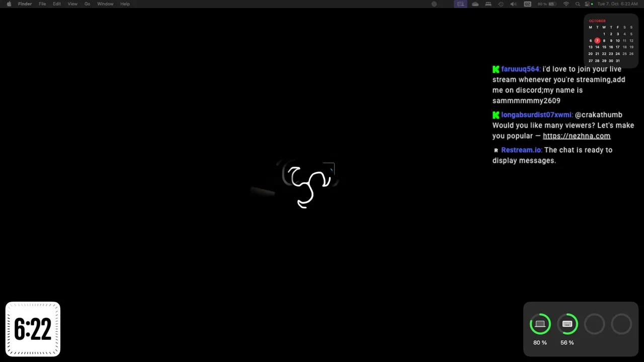This screenshot has width=644, height=362.
Task: Click Kick logo beside longabsurdist07xwmi message
Action: [496, 115]
